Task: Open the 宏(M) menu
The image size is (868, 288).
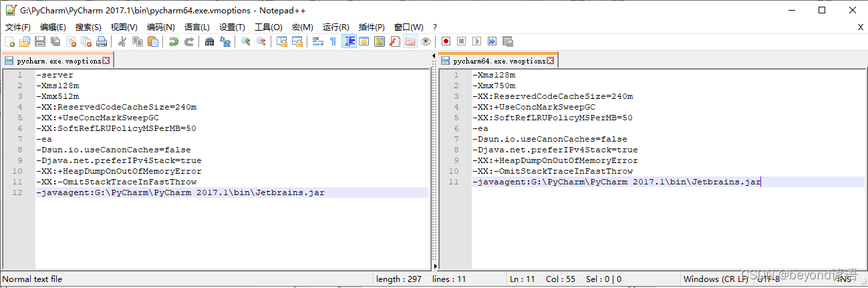Action: (x=302, y=27)
